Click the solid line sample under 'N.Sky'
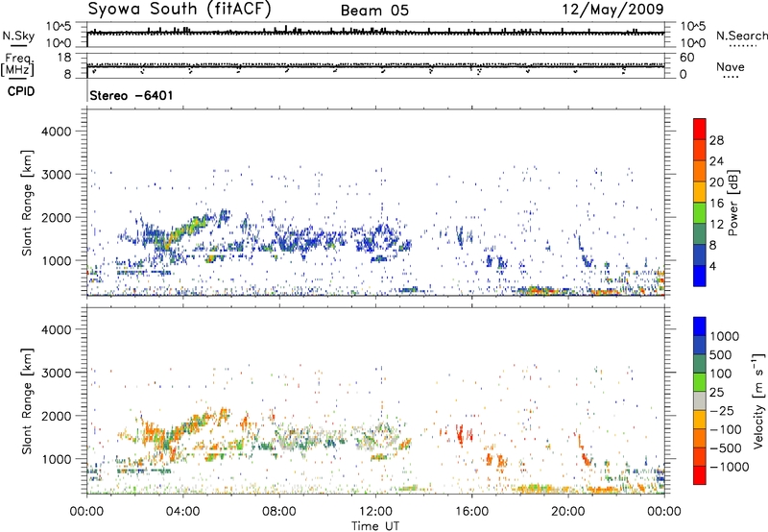The image size is (768, 532). [18, 45]
